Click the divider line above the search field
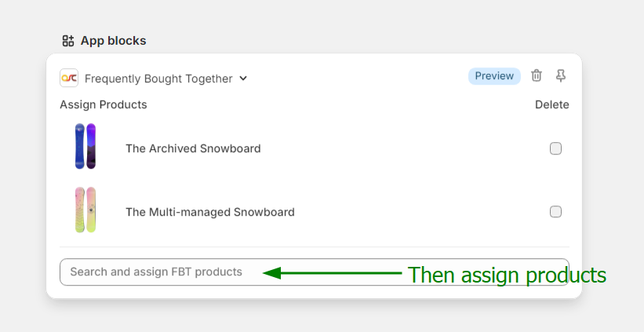 pyautogui.click(x=314, y=247)
